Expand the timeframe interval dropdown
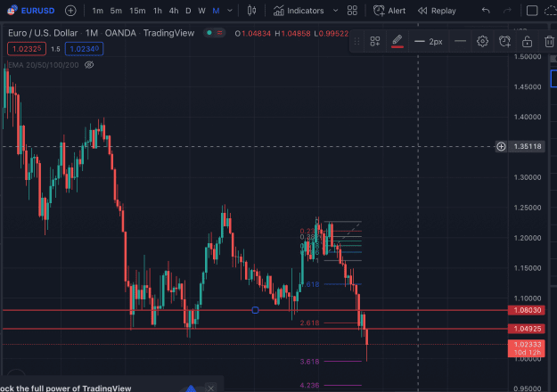 230,11
